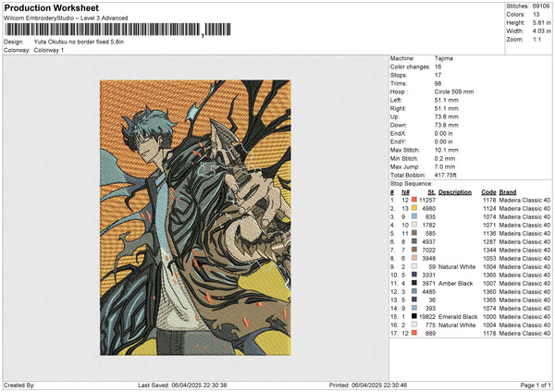Image resolution: width=555 pixels, height=392 pixels.
Task: Click the Max Stitch value '10.1 mm'
Action: pyautogui.click(x=447, y=150)
